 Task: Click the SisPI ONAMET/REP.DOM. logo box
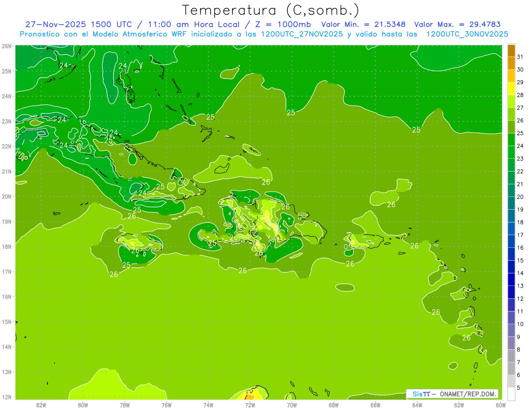pyautogui.click(x=453, y=394)
